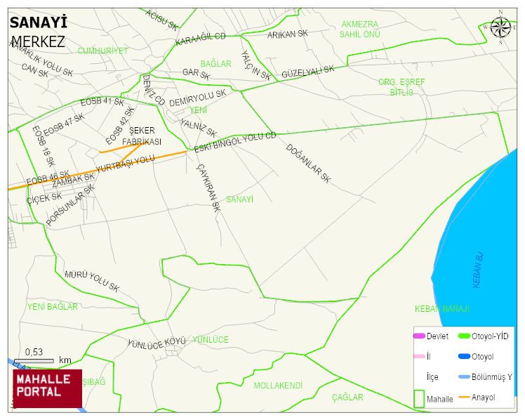Click the green YÜNLÜCE neighborhood label
525x420 pixels.
211,340
